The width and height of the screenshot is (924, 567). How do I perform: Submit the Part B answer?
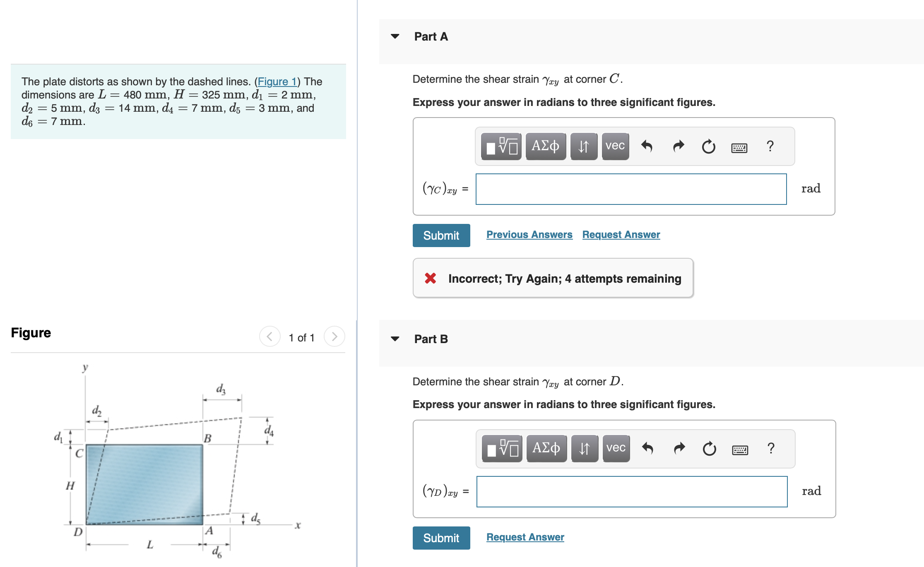tap(441, 538)
